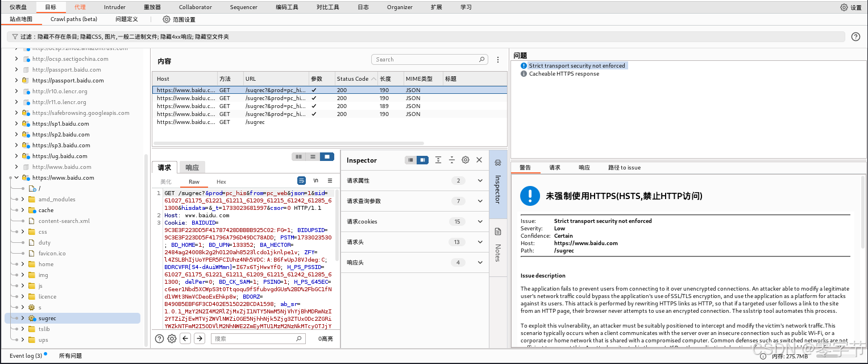Switch to side-by-side request/response layout
The height and width of the screenshot is (364, 868).
pos(298,156)
